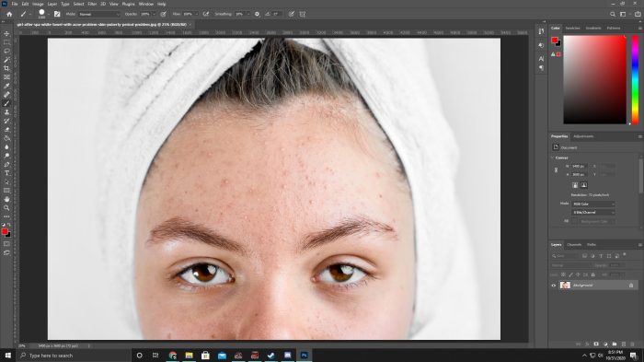The image size is (644, 362).
Task: Click the rainbow hue slider strip
Action: pyautogui.click(x=635, y=79)
